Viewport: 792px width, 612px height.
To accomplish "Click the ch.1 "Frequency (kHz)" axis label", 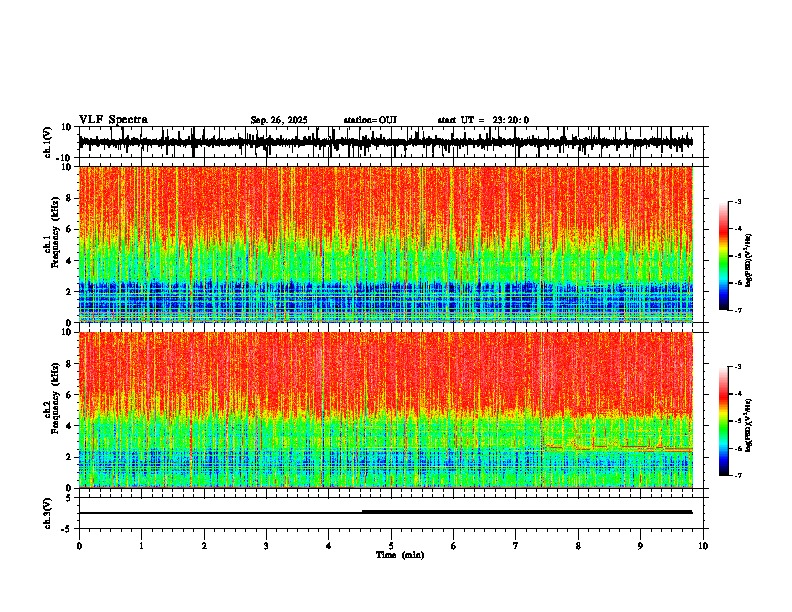I will [55, 232].
